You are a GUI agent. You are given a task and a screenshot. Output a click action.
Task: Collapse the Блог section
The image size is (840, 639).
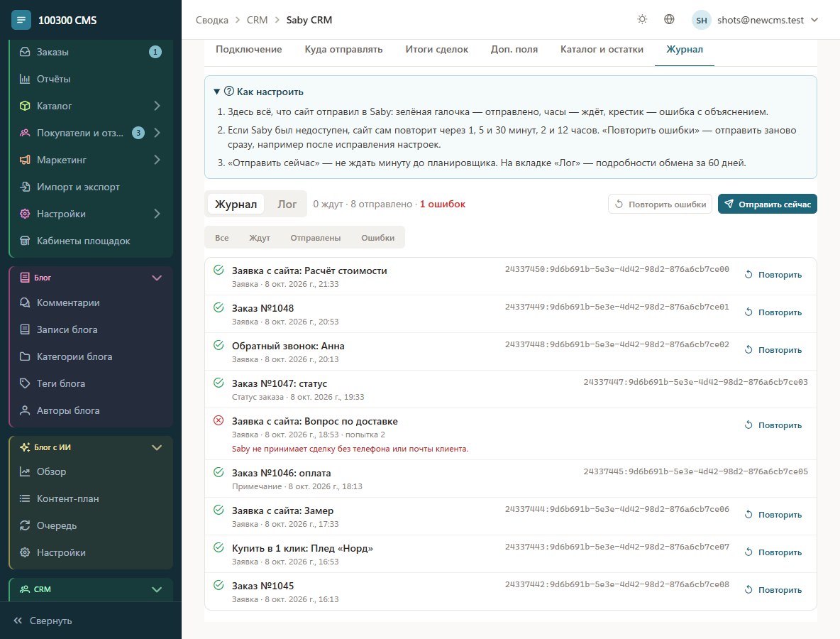pyautogui.click(x=157, y=278)
